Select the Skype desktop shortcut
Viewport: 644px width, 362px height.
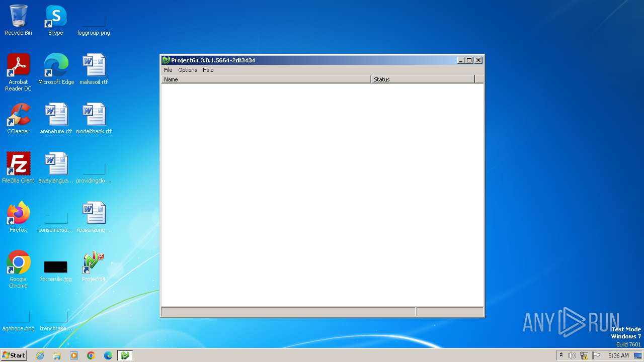coord(56,20)
